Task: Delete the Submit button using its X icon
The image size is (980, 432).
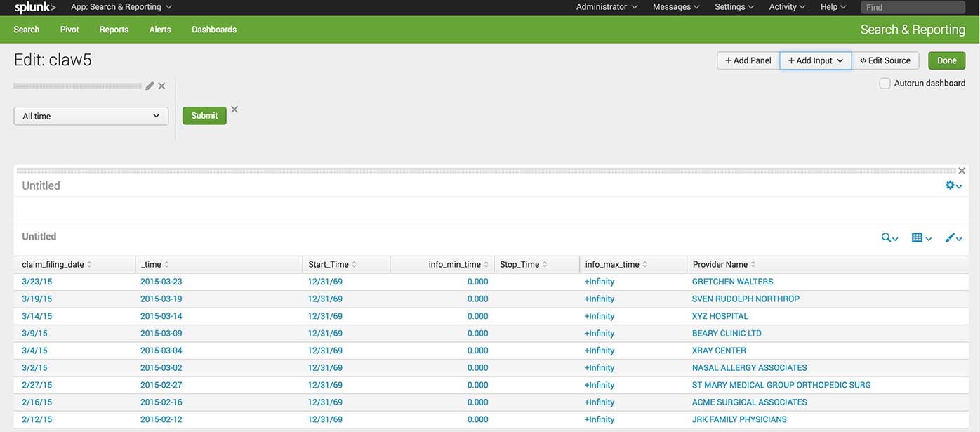Action: point(234,109)
